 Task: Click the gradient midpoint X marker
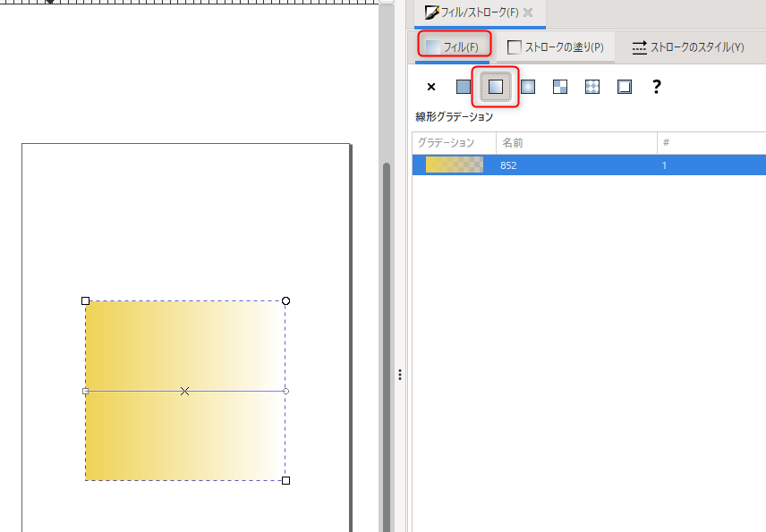click(x=184, y=391)
